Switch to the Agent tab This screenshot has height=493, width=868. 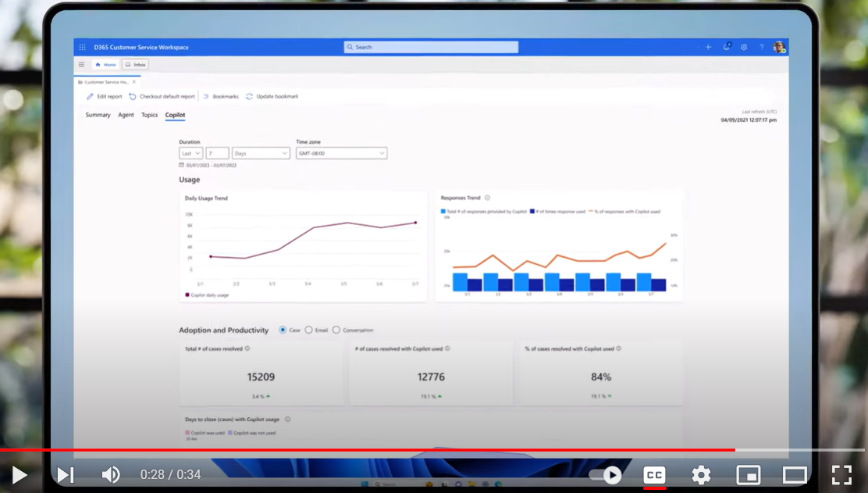126,115
